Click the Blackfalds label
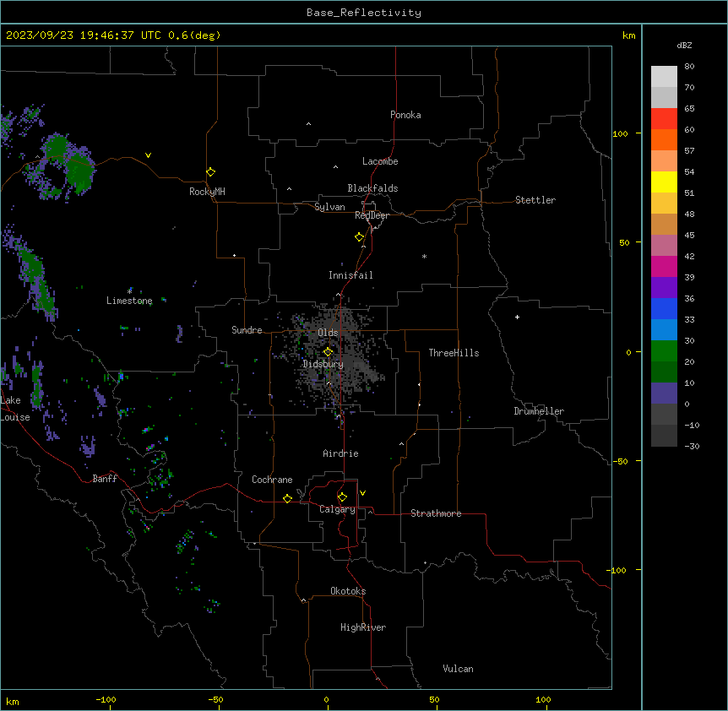 click(372, 188)
